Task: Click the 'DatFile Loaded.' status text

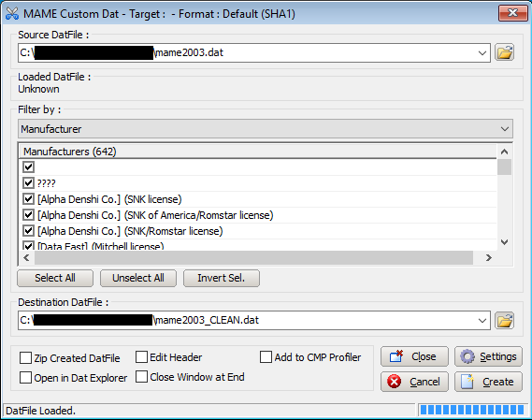Action: click(41, 411)
